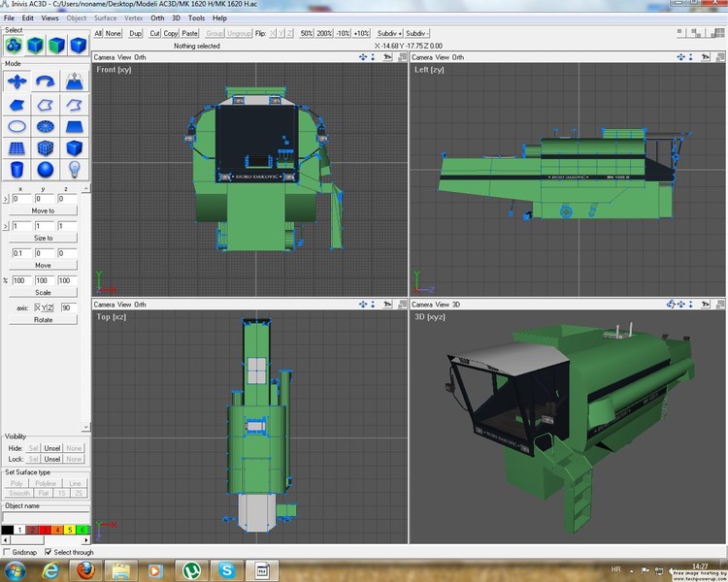
Task: Click camera icon in Top view header
Action: point(387,305)
